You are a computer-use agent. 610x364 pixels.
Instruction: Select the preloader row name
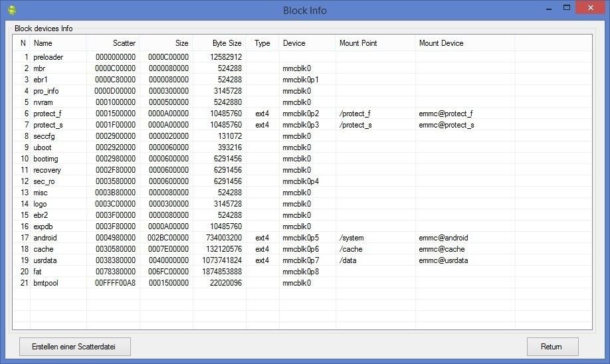pos(49,57)
